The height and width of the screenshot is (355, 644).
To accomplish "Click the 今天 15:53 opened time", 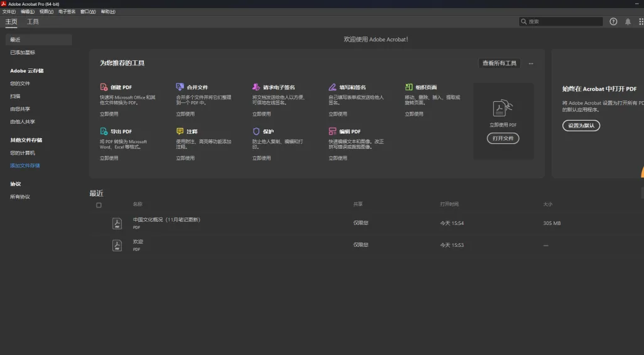I will click(x=452, y=245).
